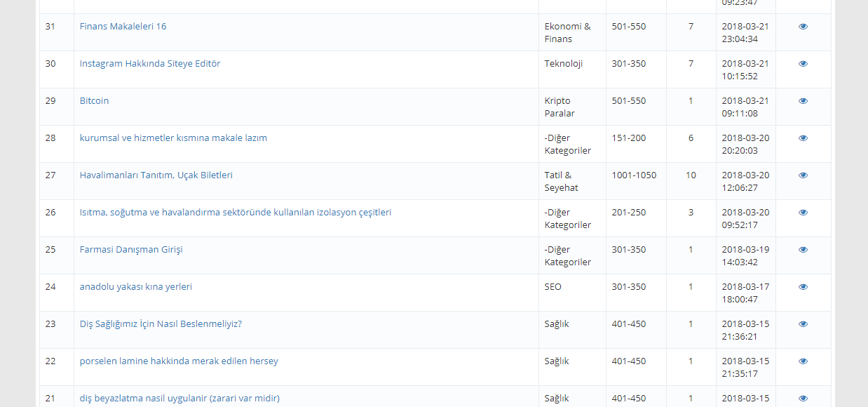View details icon for Isıtma, soğutma row
The image size is (868, 407).
click(x=803, y=213)
